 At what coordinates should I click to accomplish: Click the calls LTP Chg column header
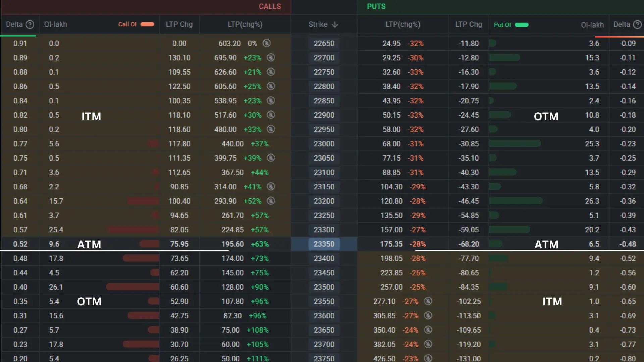coord(179,24)
